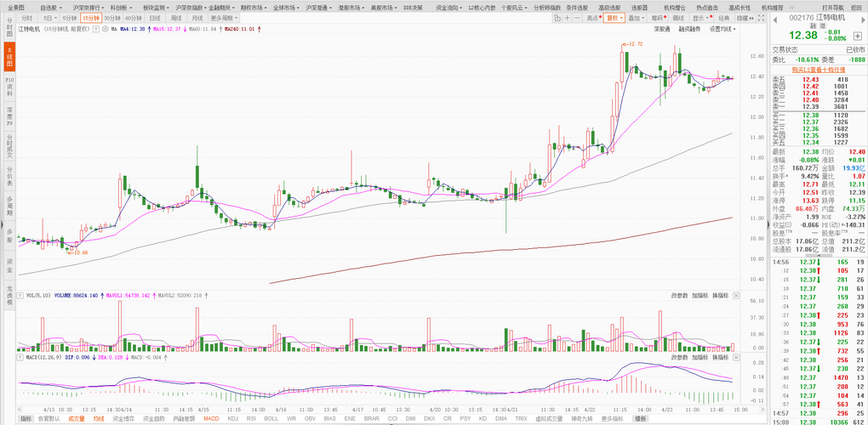Image resolution: width=868 pixels, height=425 pixels.
Task: Zoom out chart with minus icon
Action: coord(577,18)
